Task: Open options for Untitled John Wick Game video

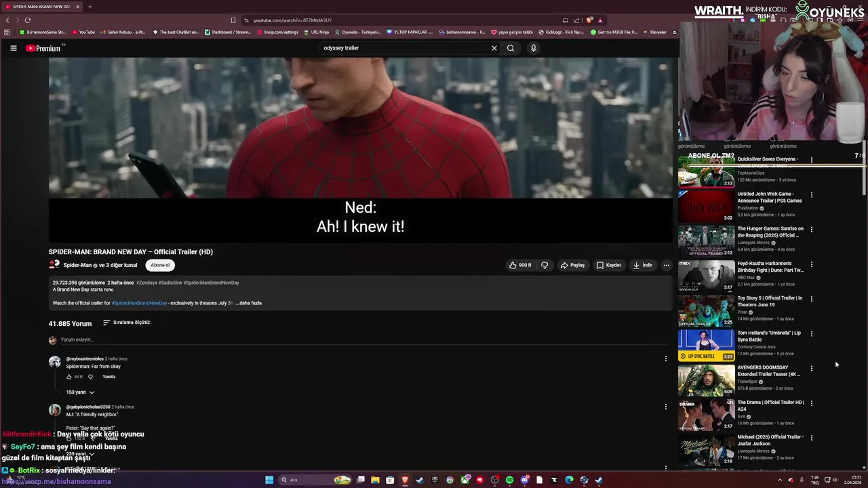Action: click(812, 195)
